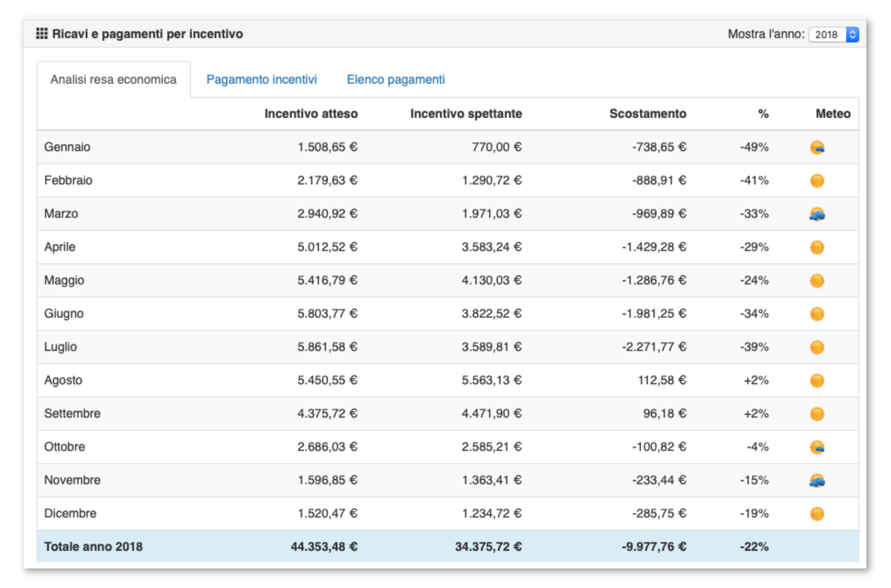Select the Novembre row label

(72, 480)
